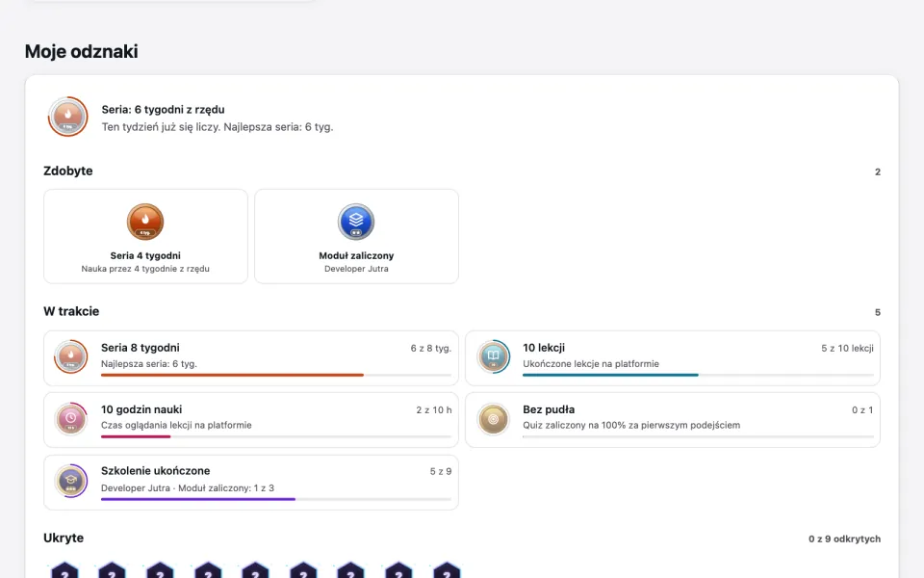Click the 'Seria 4 tygodni' badge title
The height and width of the screenshot is (578, 924).
(x=145, y=255)
